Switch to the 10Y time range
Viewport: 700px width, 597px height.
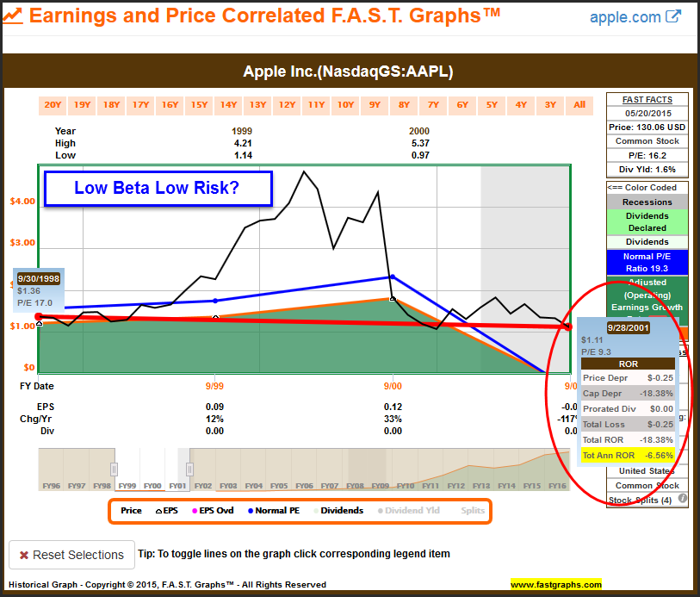click(345, 105)
